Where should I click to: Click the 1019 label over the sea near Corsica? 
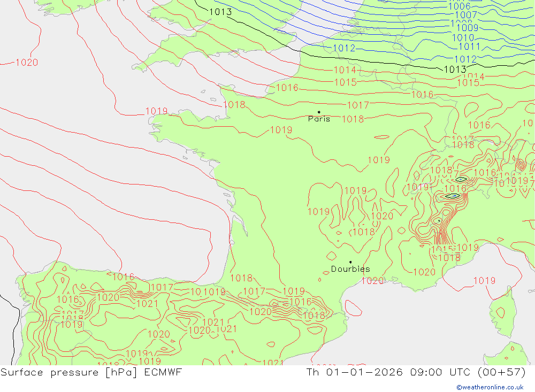coord(485,281)
